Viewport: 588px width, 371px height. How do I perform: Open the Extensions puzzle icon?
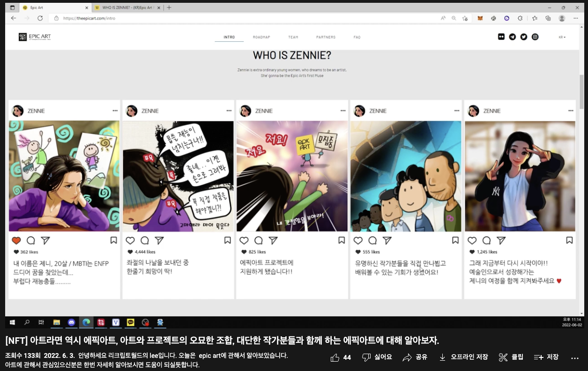tap(520, 18)
